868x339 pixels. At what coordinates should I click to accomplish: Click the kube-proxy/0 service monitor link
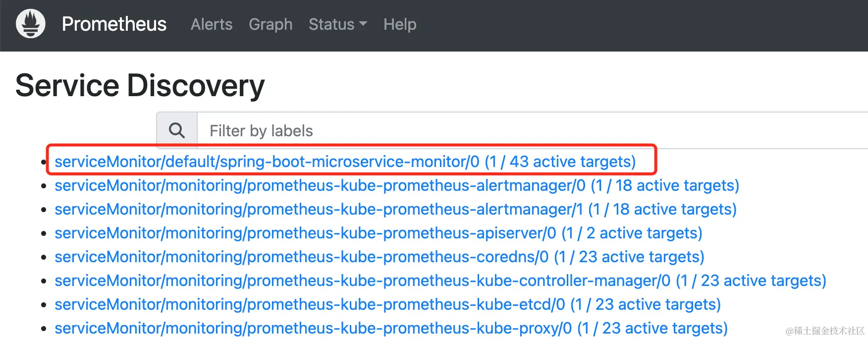coord(391,328)
